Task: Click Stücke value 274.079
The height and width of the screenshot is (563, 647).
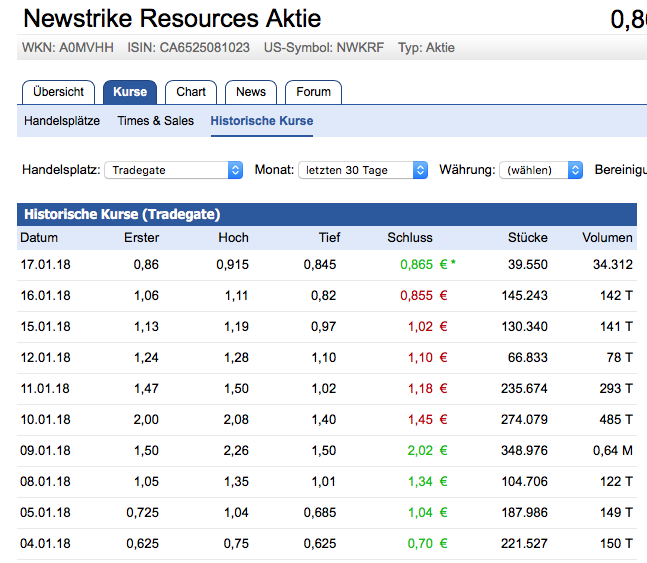Action: [x=524, y=419]
